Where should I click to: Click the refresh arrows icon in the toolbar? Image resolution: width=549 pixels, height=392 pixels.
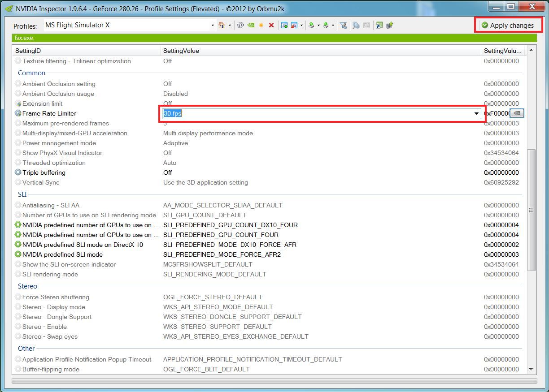[240, 26]
